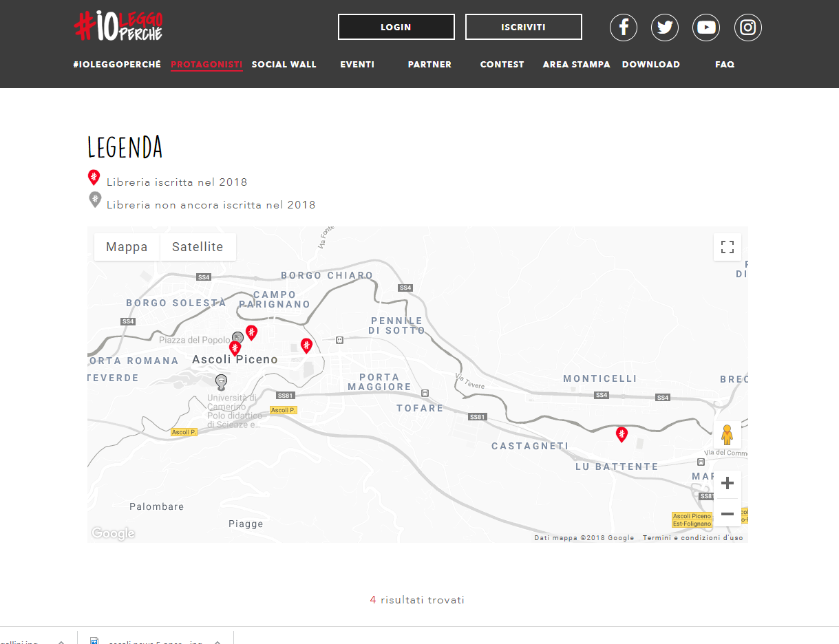Open the Protagonisti menu item

206,65
